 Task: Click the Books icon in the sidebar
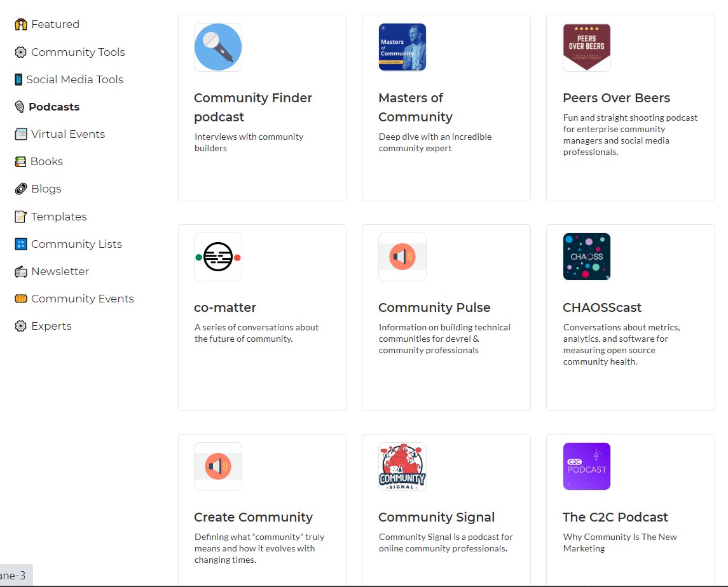(x=20, y=161)
